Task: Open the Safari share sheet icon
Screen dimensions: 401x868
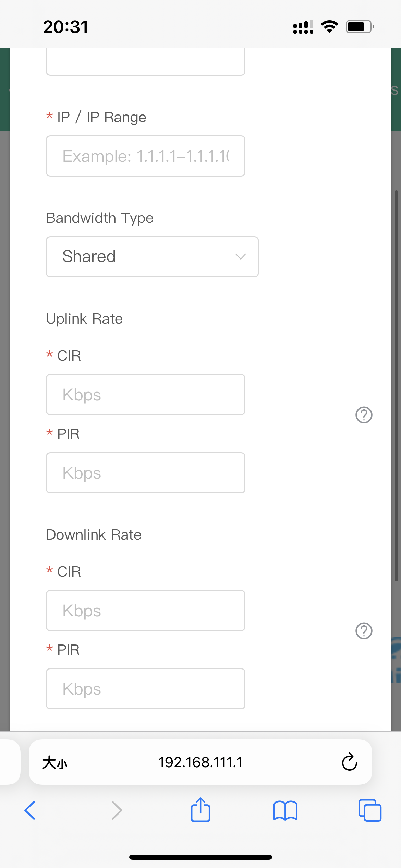Action: click(200, 810)
